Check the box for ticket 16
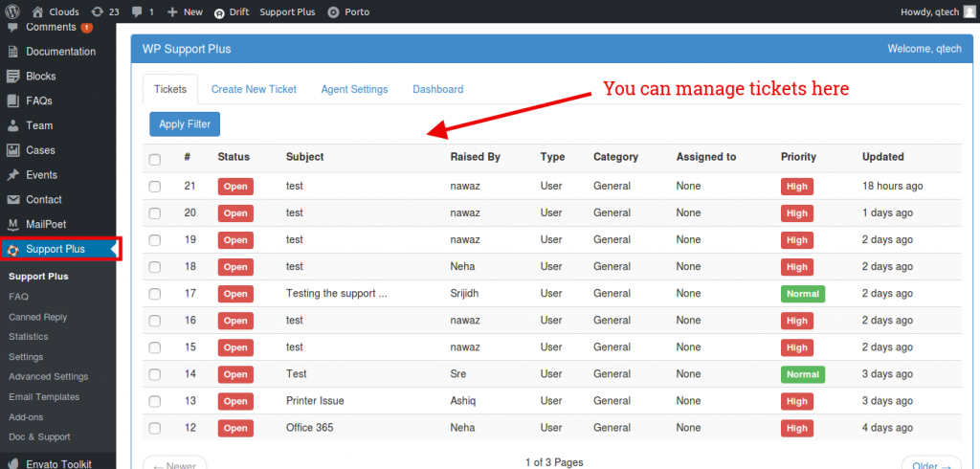 (x=154, y=321)
